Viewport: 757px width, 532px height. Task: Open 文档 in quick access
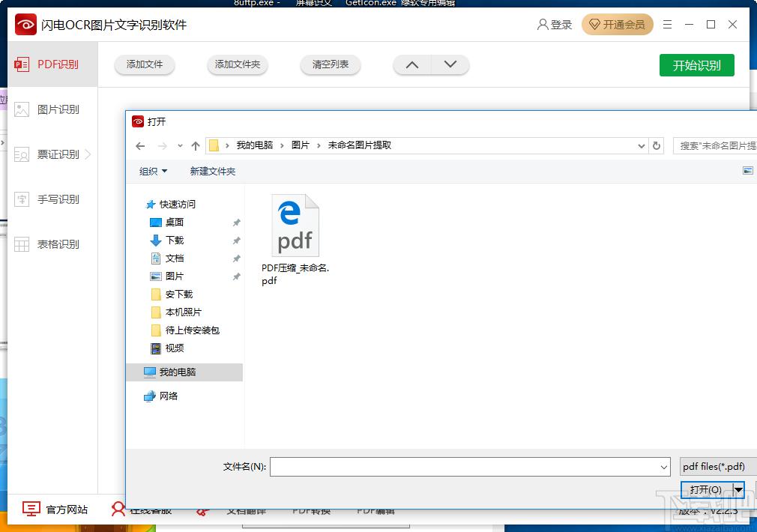point(167,259)
